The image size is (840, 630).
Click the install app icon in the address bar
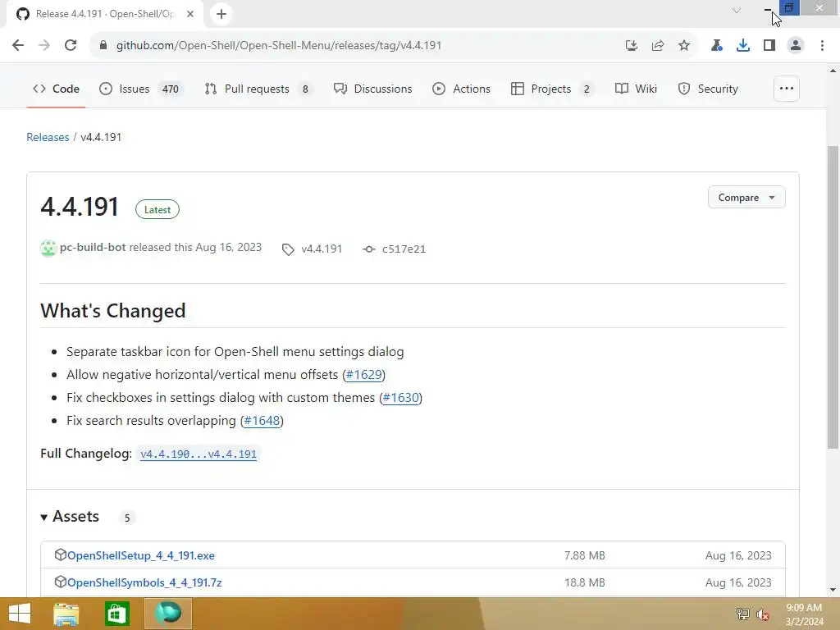pyautogui.click(x=632, y=46)
